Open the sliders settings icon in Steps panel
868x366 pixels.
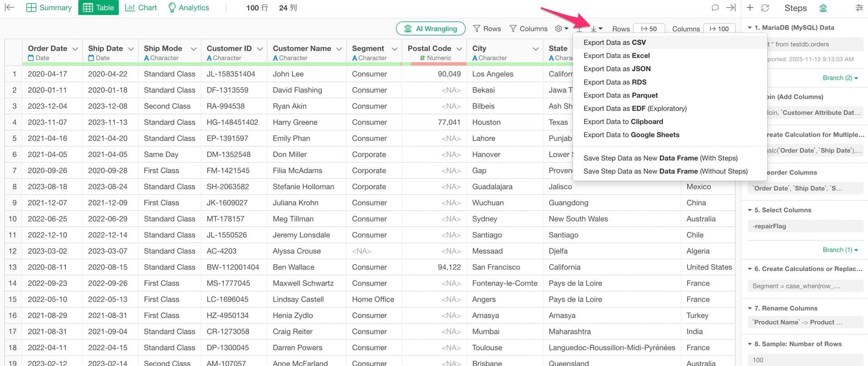point(859,8)
